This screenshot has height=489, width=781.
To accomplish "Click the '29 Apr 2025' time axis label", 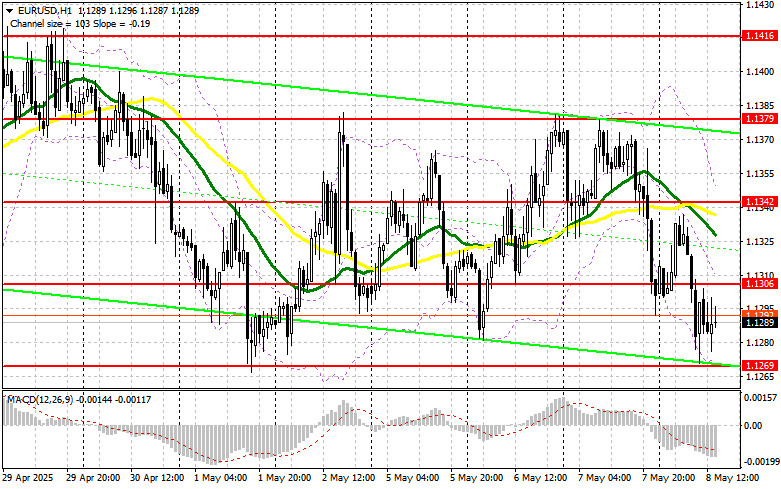I will pos(28,478).
